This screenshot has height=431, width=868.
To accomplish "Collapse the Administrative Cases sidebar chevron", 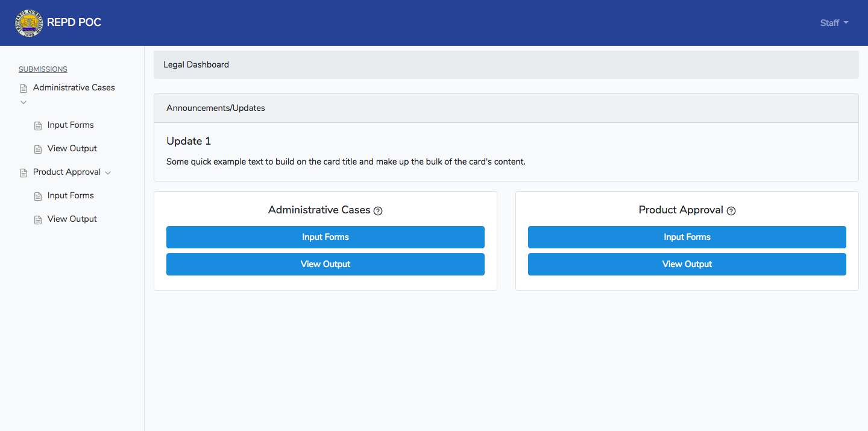I will (24, 102).
